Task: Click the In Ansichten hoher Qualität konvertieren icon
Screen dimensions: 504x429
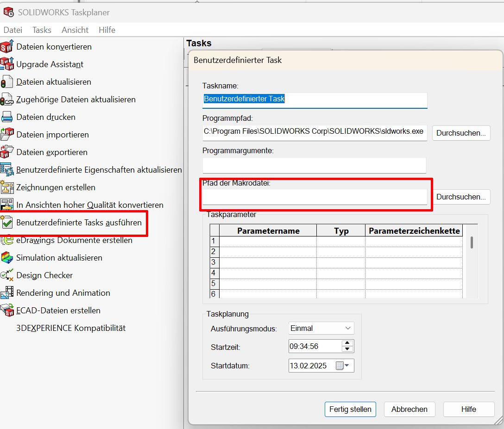Action: coord(7,205)
